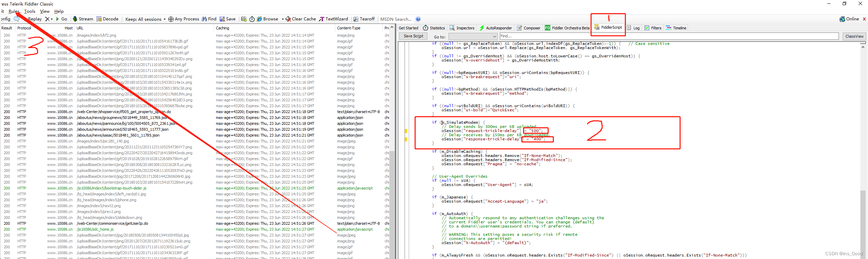Click the response-trickle-delay script line
The width and height of the screenshot is (868, 259).
click(x=493, y=139)
